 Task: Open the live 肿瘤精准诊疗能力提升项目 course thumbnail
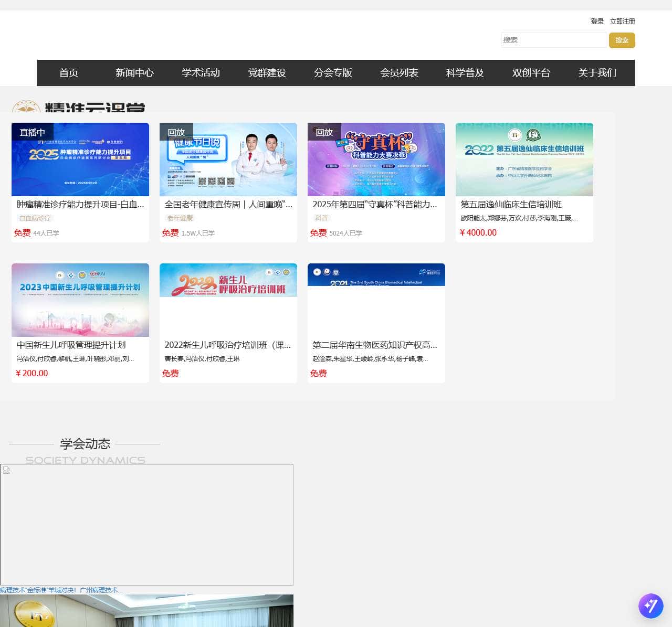point(80,160)
